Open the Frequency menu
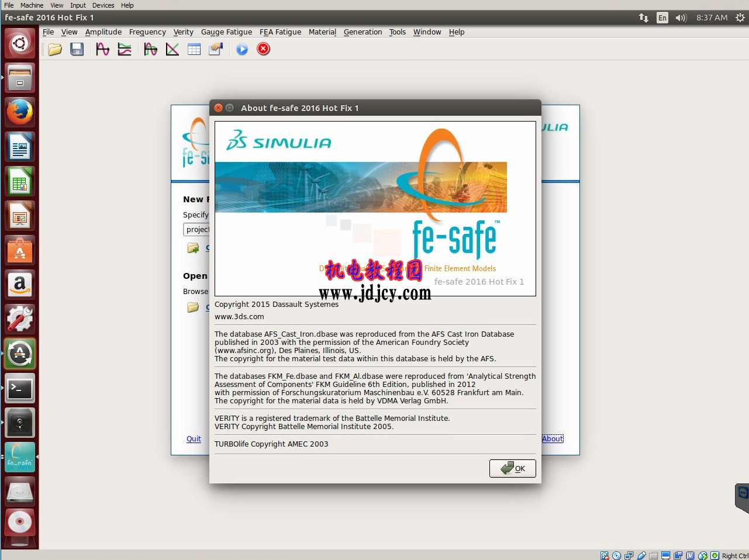749x560 pixels. pos(147,32)
